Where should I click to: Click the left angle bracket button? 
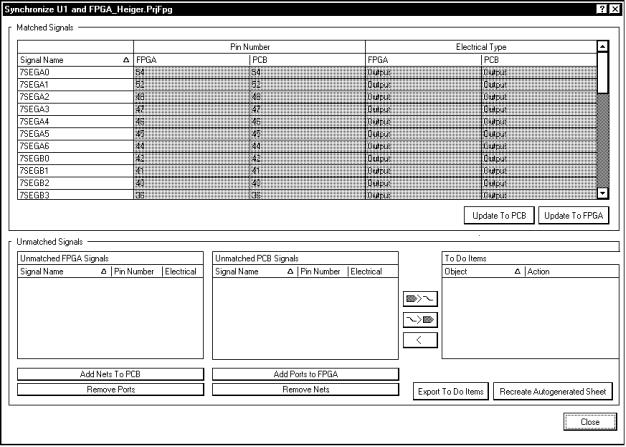[x=420, y=340]
